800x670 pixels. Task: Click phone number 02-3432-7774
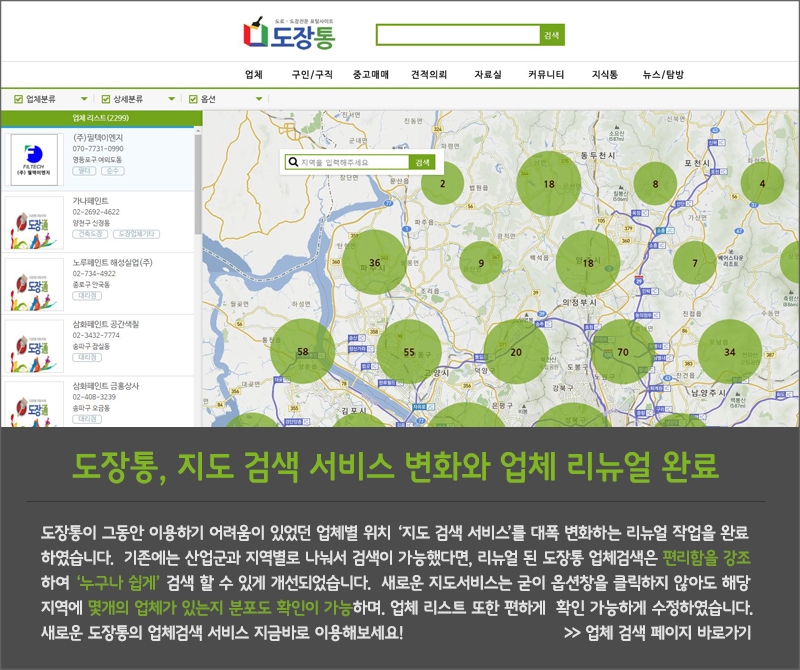click(x=96, y=335)
